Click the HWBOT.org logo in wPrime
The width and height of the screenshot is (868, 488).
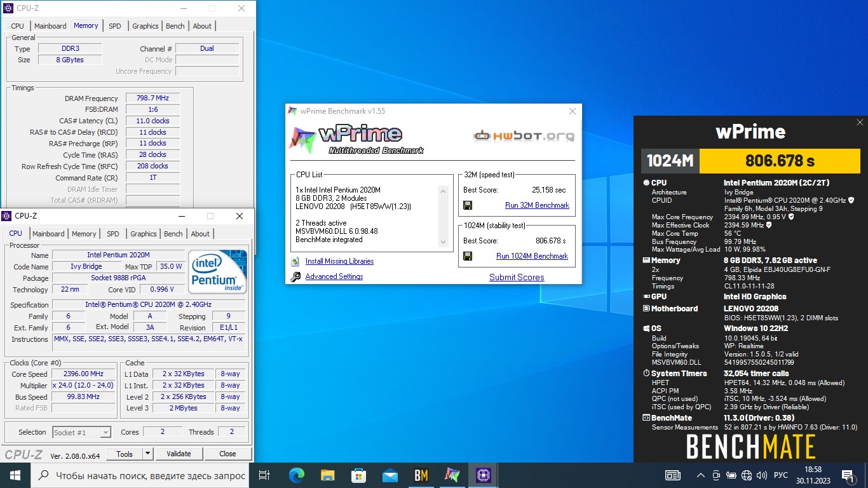(524, 135)
